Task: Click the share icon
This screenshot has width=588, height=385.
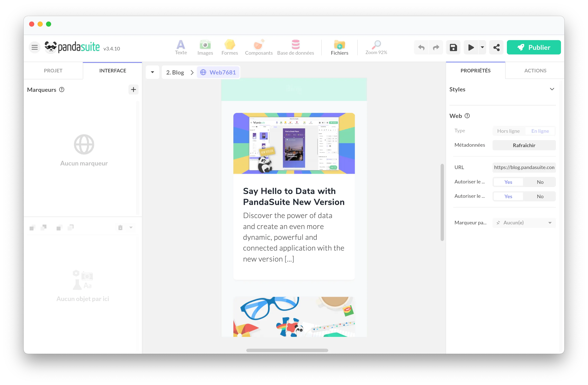Action: coord(496,47)
